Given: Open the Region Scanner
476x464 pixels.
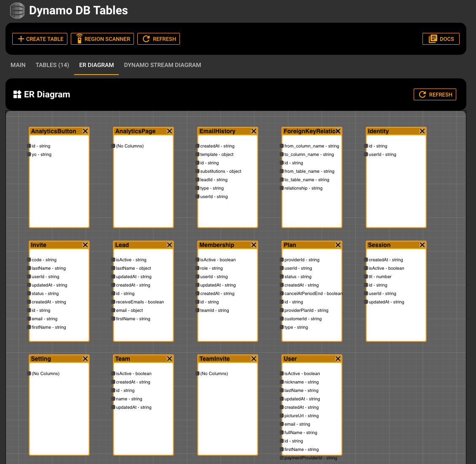Looking at the screenshot, I should 102,39.
